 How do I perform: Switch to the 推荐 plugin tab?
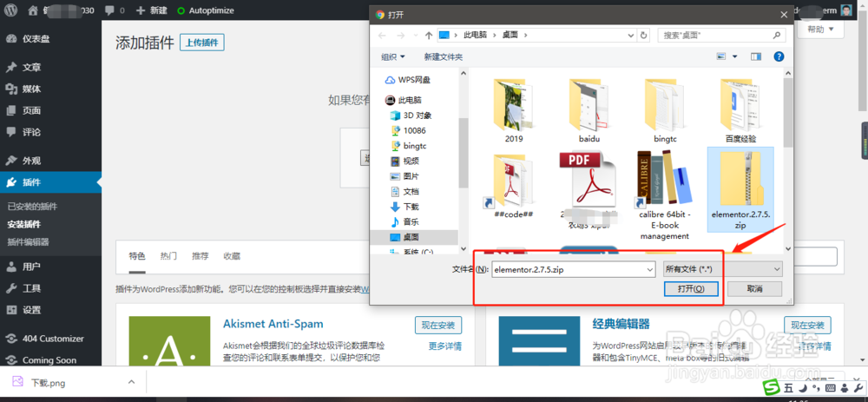click(x=201, y=256)
